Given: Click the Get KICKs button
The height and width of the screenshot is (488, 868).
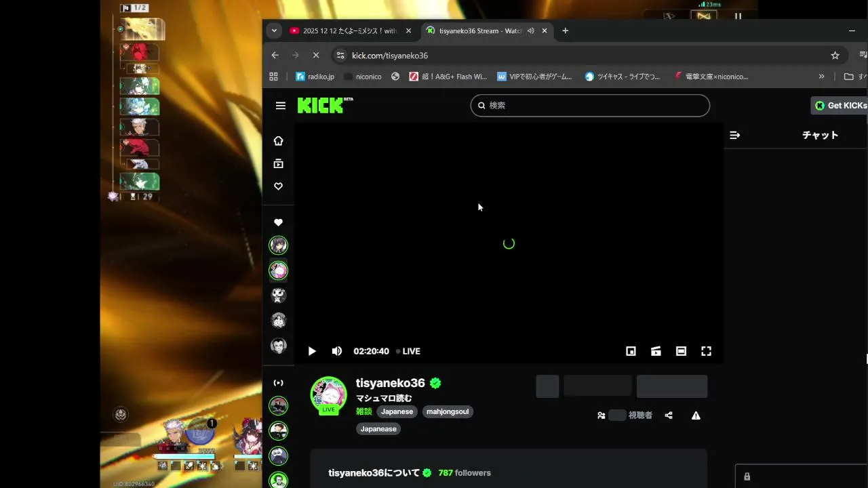Looking at the screenshot, I should 840,105.
